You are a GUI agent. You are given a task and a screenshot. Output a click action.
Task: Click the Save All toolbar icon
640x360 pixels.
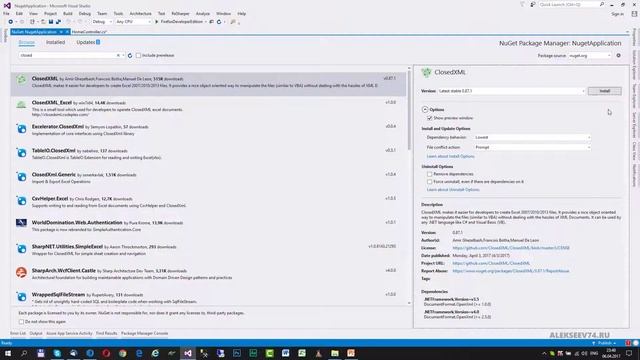click(58, 22)
